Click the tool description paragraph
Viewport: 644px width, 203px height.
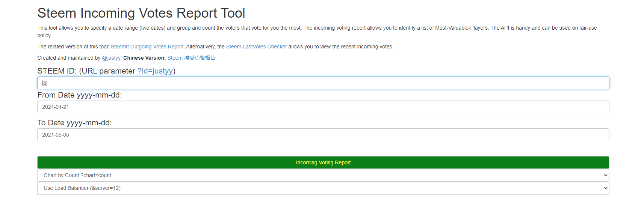tap(263, 28)
